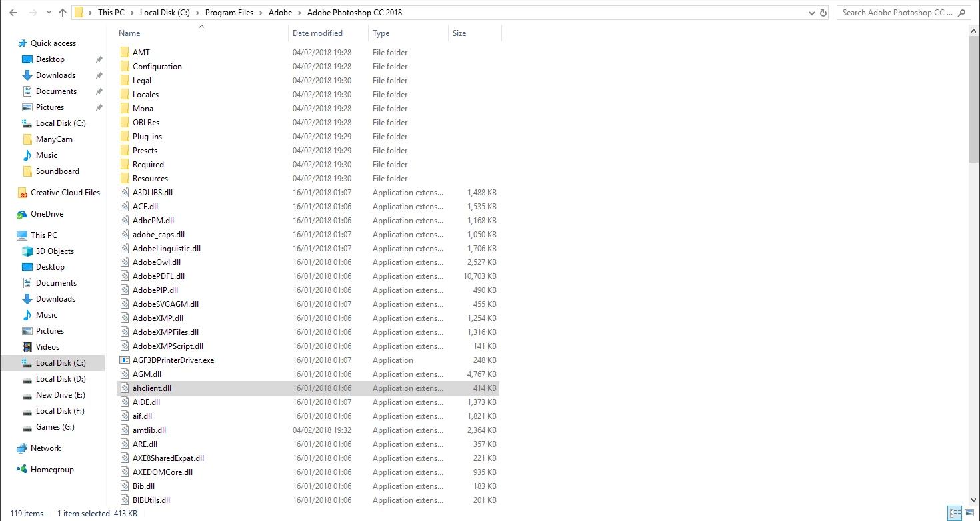Click the Refresh button in address bar
This screenshot has height=521, width=980.
coord(823,13)
